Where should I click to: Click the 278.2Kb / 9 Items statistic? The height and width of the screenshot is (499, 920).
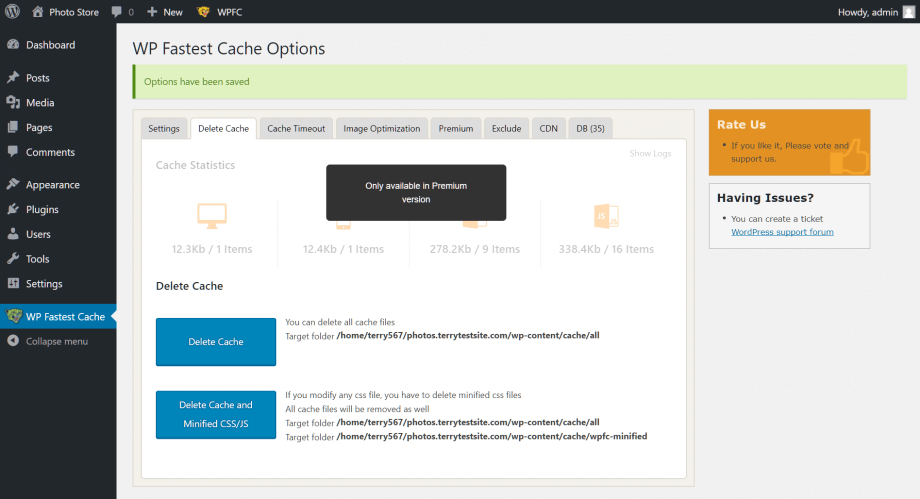[x=475, y=249]
